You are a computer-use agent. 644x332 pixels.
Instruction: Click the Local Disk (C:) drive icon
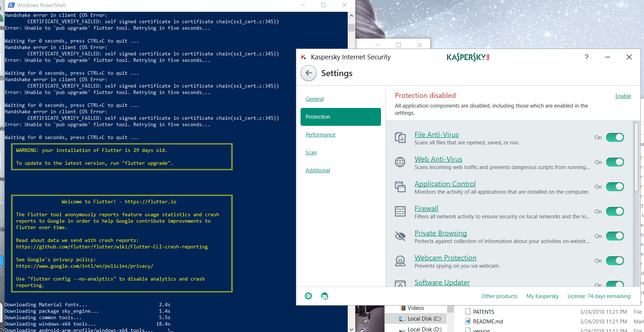click(x=402, y=318)
